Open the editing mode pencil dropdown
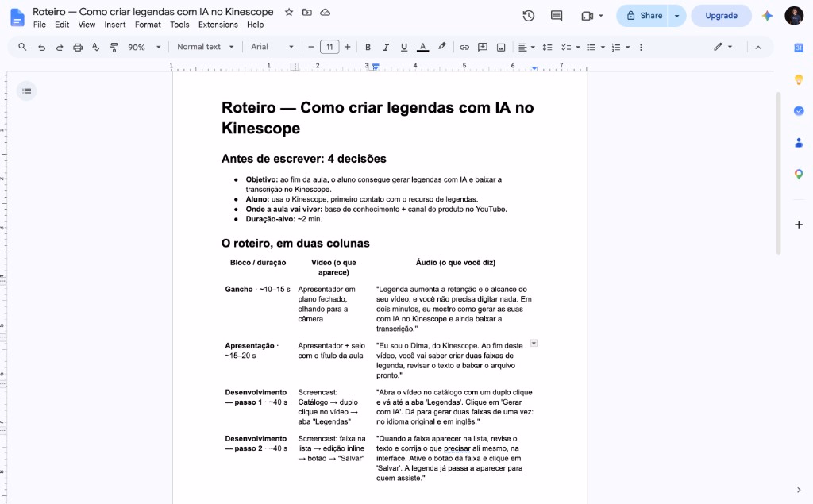The height and width of the screenshot is (504, 813). click(722, 47)
